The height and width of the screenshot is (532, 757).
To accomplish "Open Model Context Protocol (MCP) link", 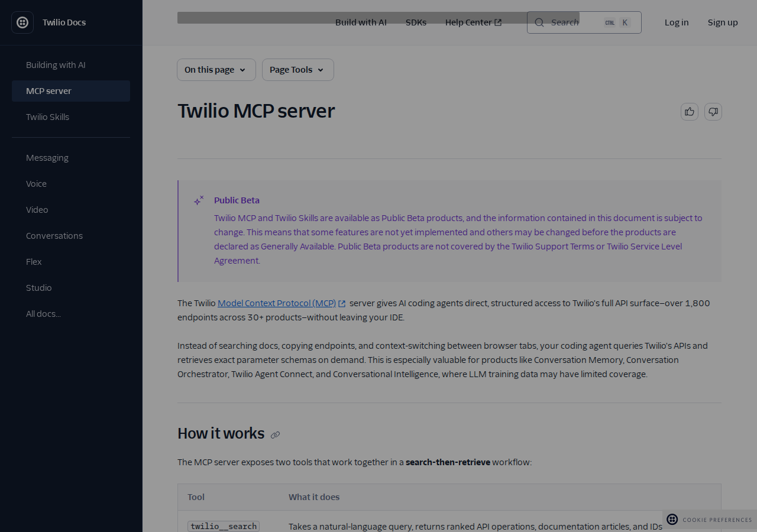I will tap(277, 303).
